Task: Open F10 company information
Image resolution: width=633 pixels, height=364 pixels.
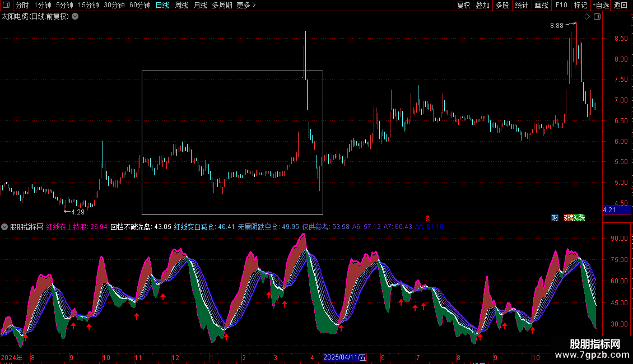Action: pyautogui.click(x=561, y=5)
